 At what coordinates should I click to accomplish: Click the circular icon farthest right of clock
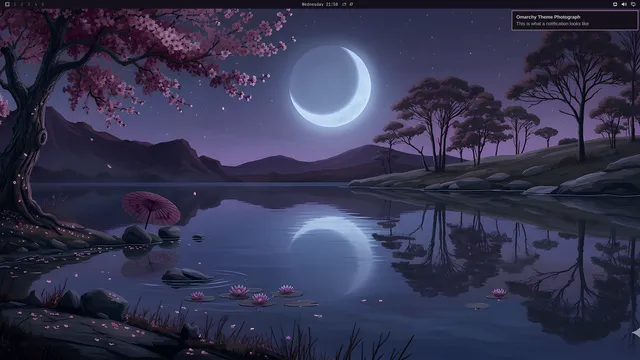pyautogui.click(x=351, y=4)
